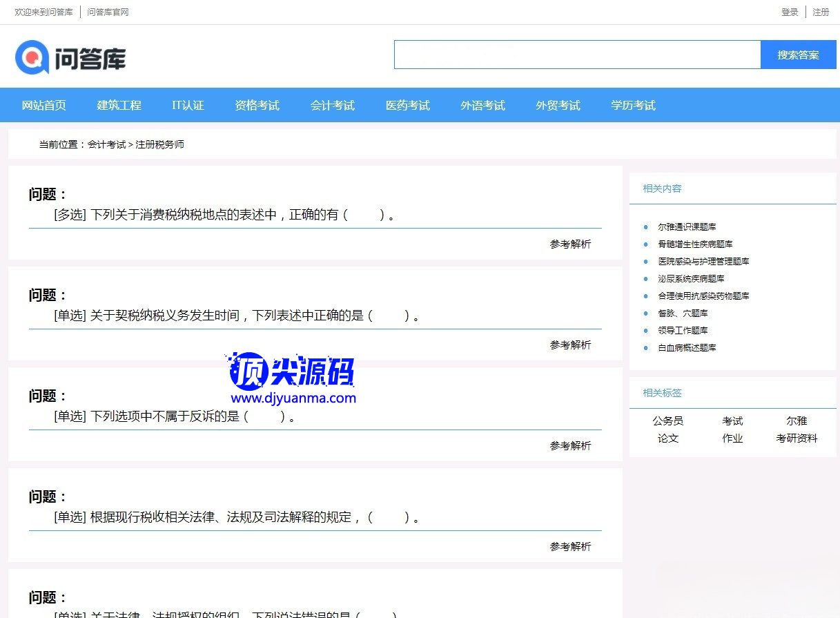Screen dimensions: 840x618
Task: Open the 网站首页 nav menu item
Action: pos(44,106)
